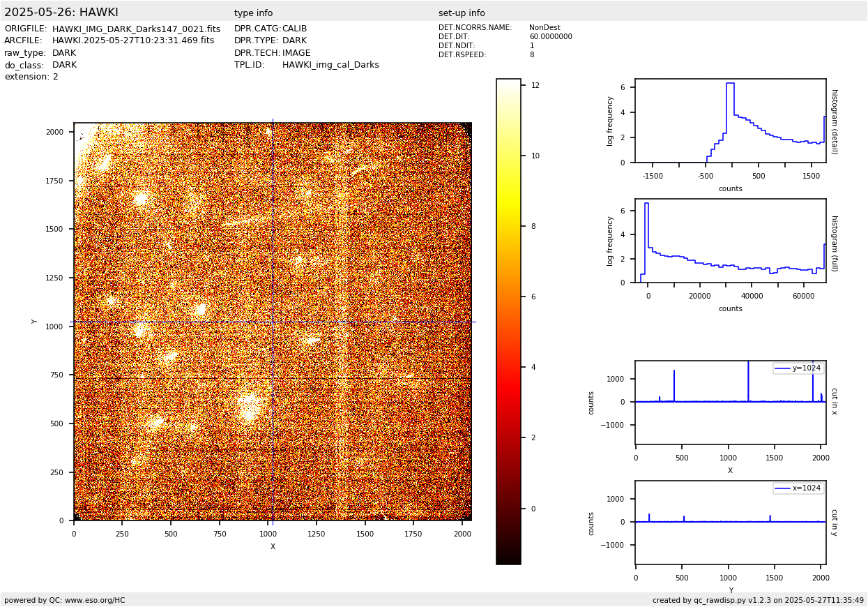Click the ARCFILE filename HAWKI.2025-05-27T10:23:31.469.fits
This screenshot has height=607, width=868.
coord(133,40)
